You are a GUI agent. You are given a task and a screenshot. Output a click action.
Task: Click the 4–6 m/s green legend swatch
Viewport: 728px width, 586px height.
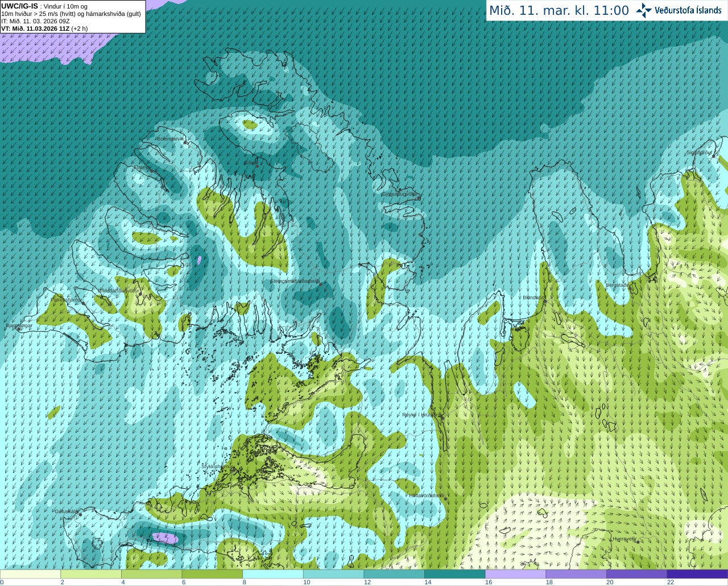[151, 574]
